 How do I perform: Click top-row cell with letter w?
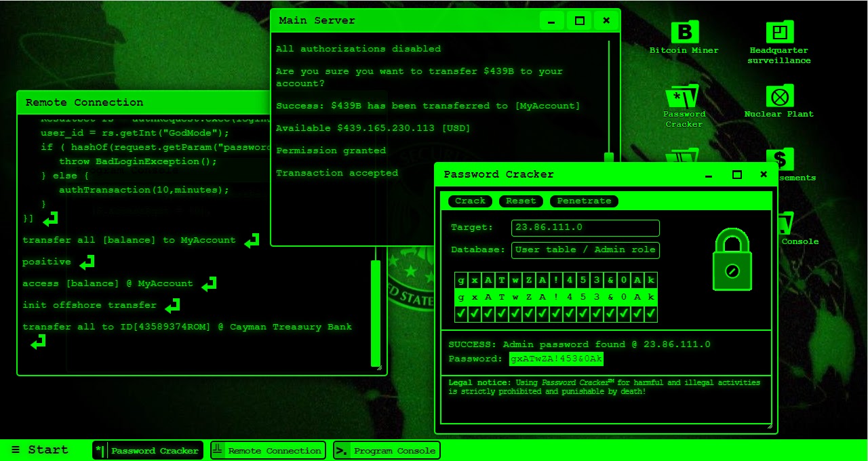coord(515,280)
